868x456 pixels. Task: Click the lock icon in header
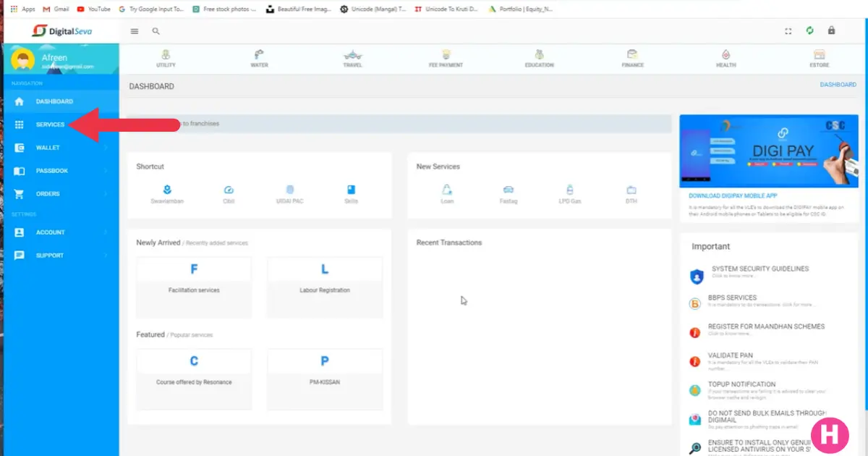tap(831, 31)
